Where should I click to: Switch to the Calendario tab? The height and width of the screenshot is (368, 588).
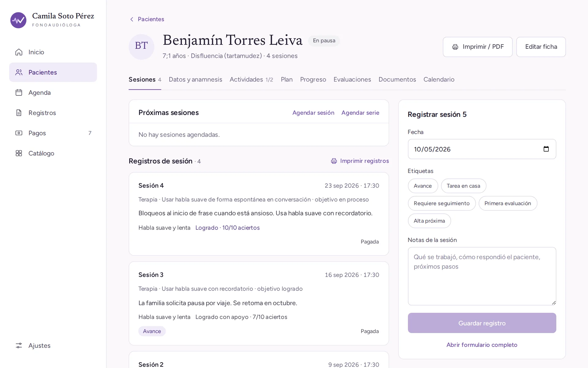point(439,79)
